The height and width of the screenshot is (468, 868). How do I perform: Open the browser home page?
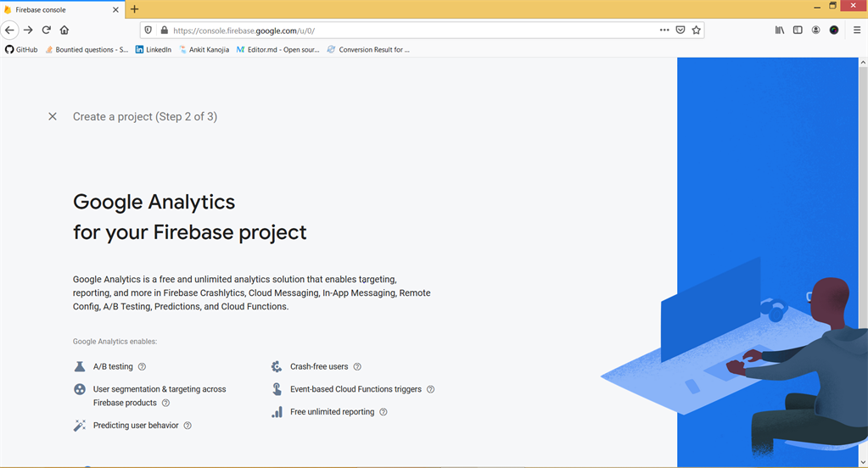(x=64, y=30)
